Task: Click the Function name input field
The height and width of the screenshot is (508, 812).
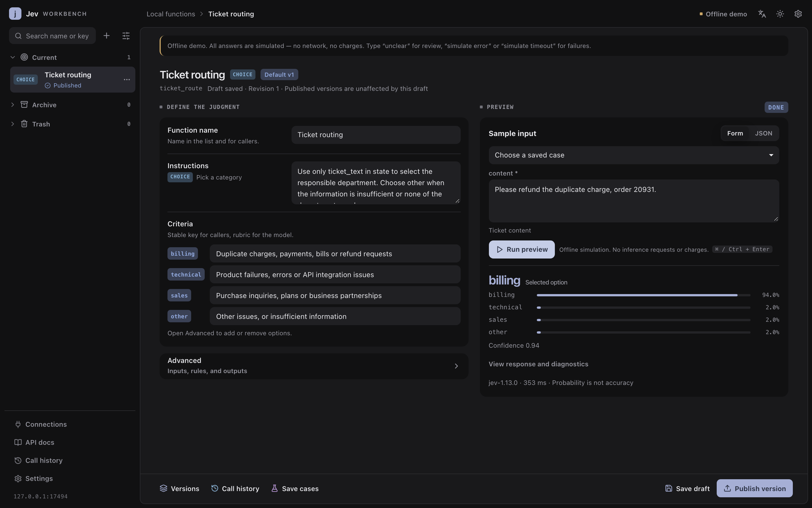Action: 376,135
